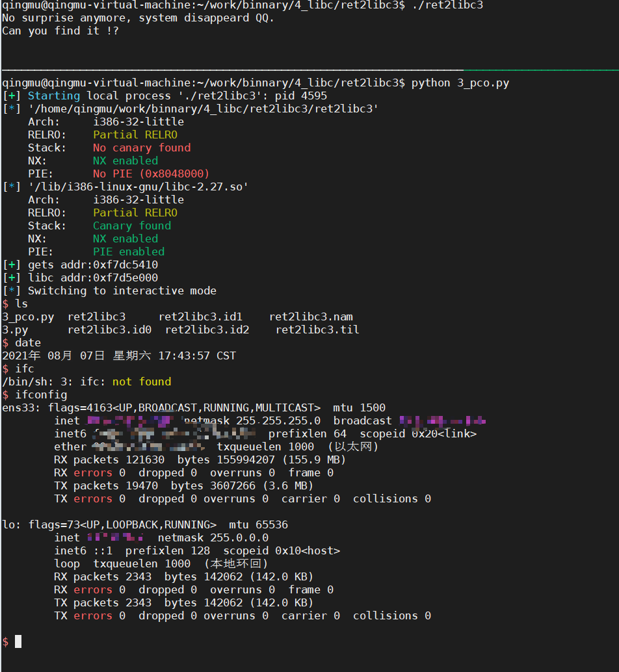Click the 'ret2libc3.id1' file name
619x672 pixels.
pos(200,317)
